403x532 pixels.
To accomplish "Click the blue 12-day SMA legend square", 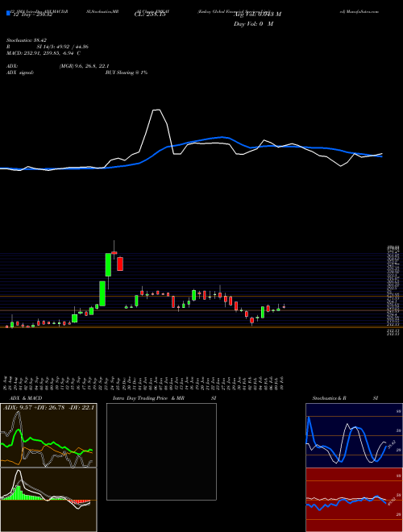I will 9,14.
